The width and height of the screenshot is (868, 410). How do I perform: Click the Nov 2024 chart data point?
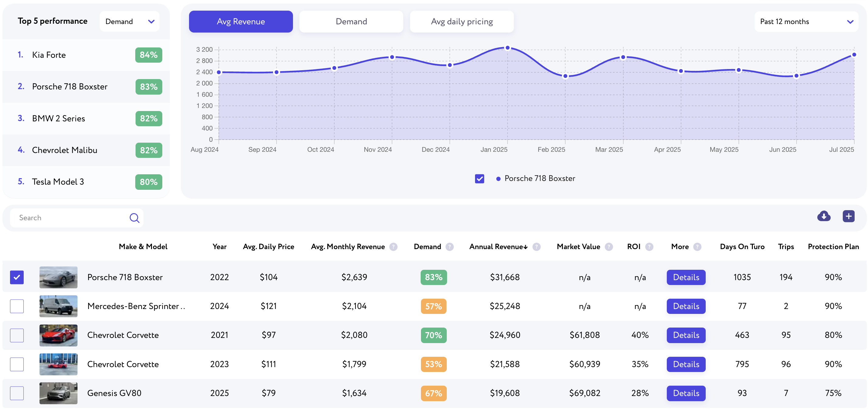(392, 57)
